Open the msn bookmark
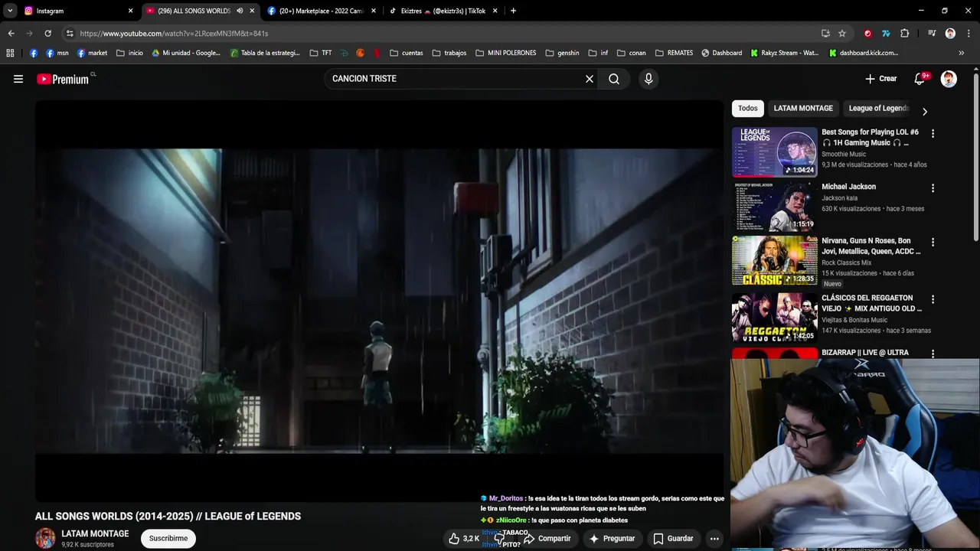 pos(57,53)
